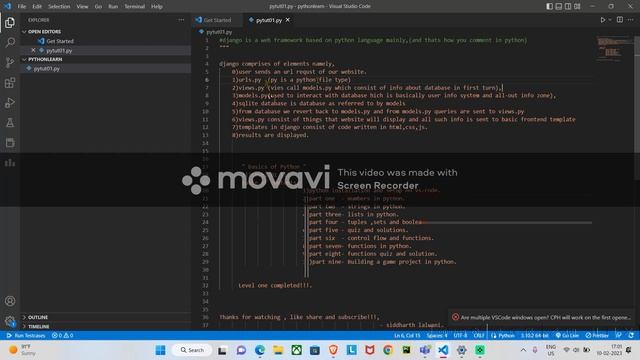Toggle Panel visibility layout button
This screenshot has height=360, width=640.
tap(559, 7)
